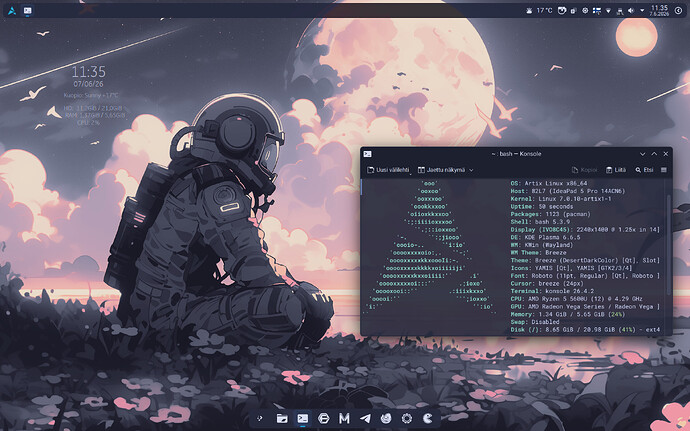The width and height of the screenshot is (690, 431).
Task: Click the round arrow button in the top panel
Action: click(x=679, y=11)
